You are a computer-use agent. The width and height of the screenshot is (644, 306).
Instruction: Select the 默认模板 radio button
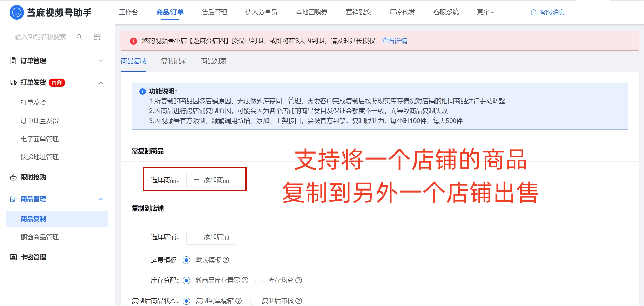(186, 260)
